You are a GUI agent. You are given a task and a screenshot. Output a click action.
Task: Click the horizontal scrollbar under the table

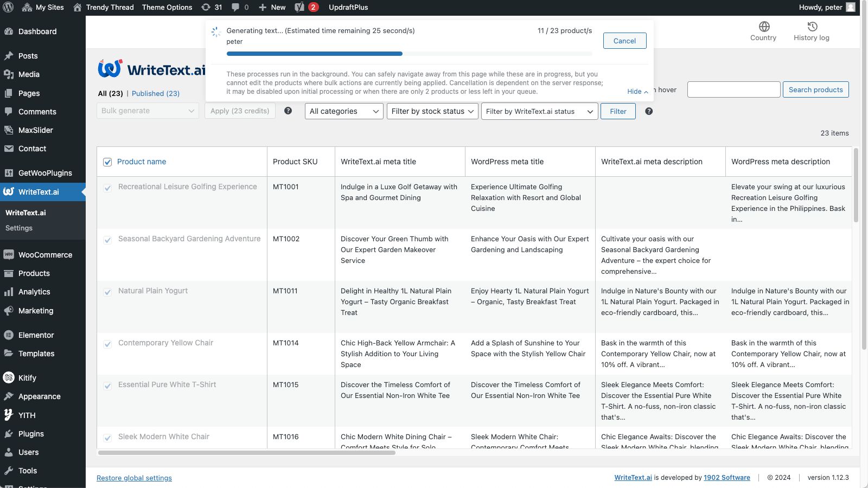247,453
